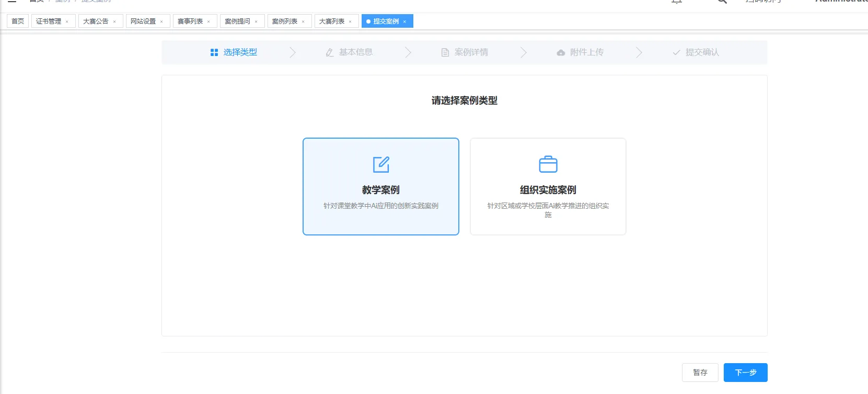The image size is (868, 394).
Task: Close the active 提交案例 tab
Action: tap(404, 21)
